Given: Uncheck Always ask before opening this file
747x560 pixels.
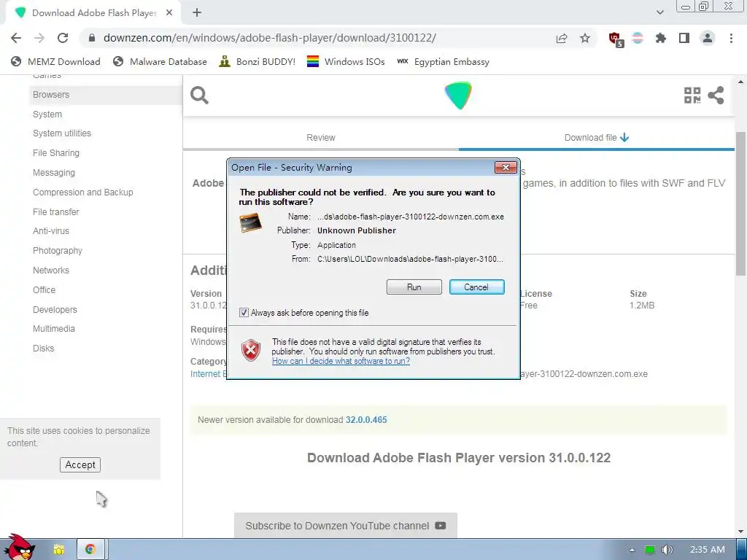Looking at the screenshot, I should tap(244, 313).
